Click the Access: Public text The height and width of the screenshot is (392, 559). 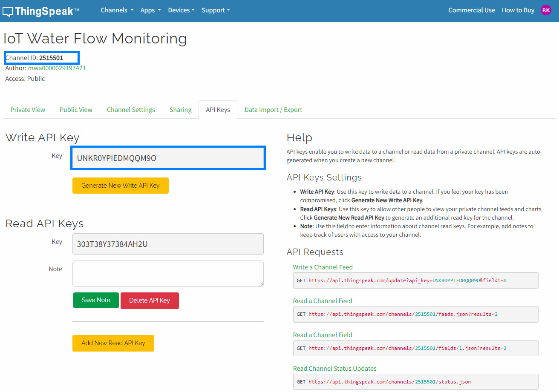point(25,79)
